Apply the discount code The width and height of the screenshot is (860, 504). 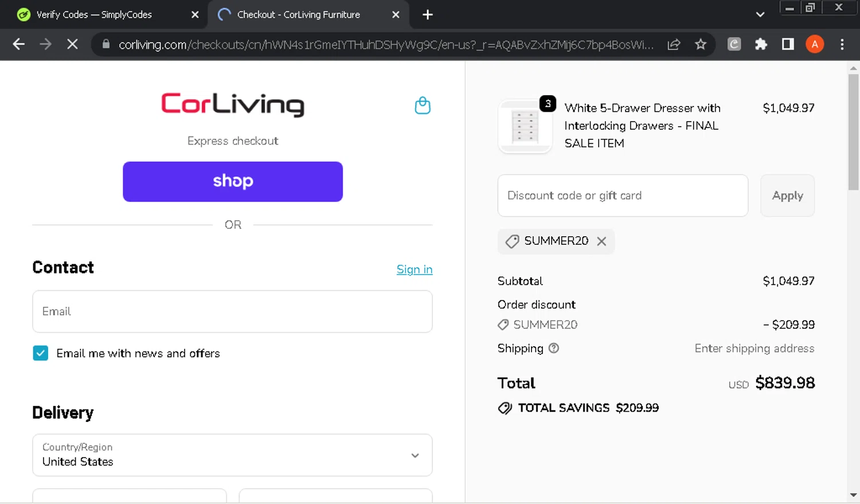click(x=787, y=196)
